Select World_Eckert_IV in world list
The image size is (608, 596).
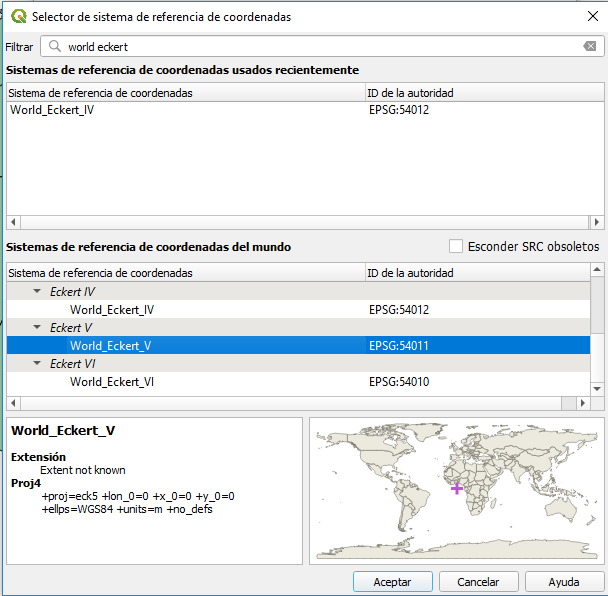pyautogui.click(x=112, y=310)
